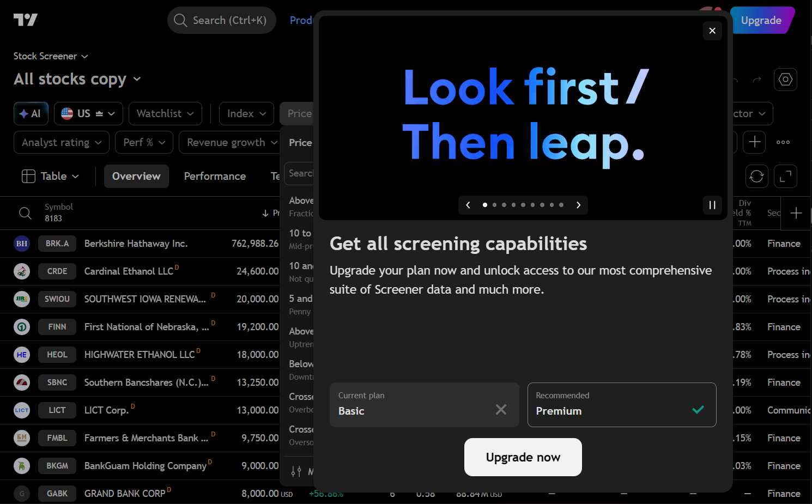The image size is (812, 504).
Task: Open the US market selector
Action: 88,113
